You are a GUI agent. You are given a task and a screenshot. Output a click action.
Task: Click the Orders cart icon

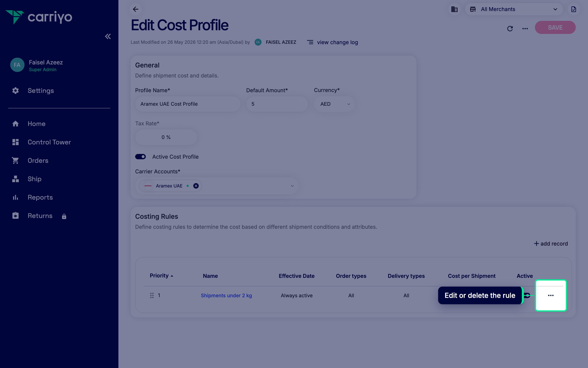pos(15,161)
